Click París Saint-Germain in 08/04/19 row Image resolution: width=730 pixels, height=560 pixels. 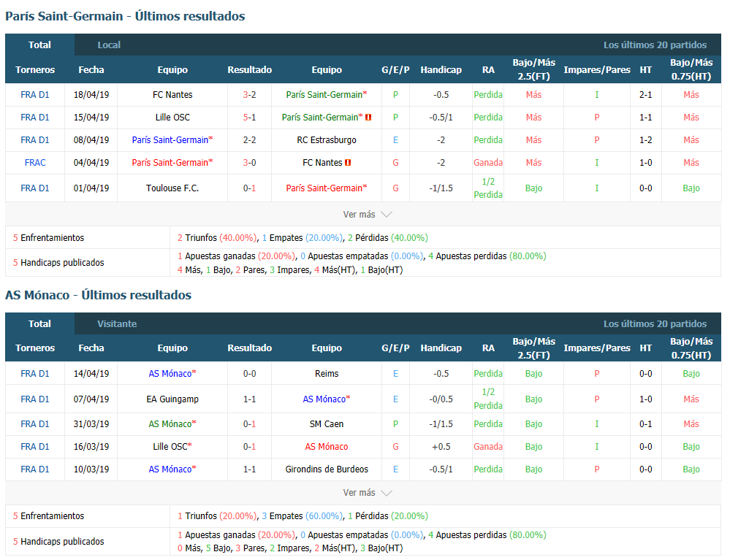point(172,140)
